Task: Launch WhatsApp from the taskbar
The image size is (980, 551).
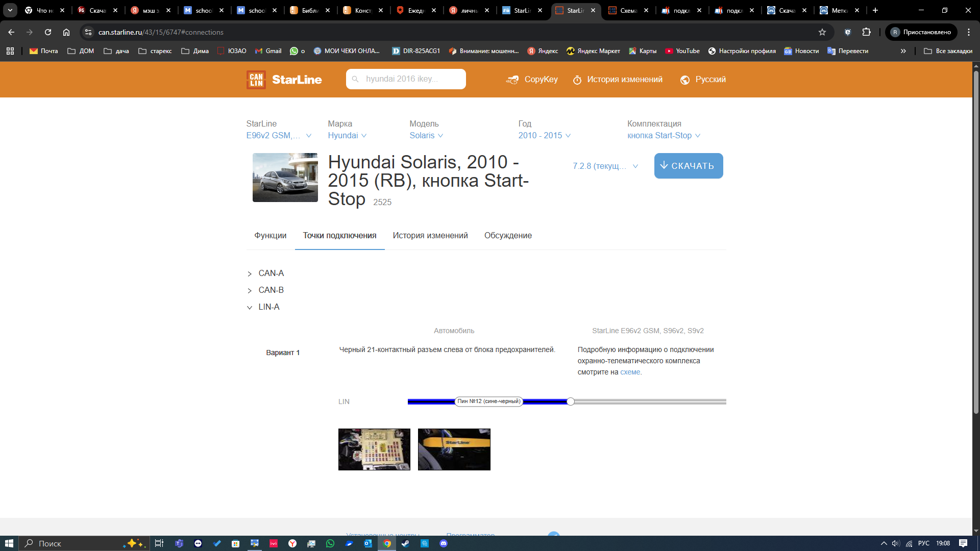Action: point(330,543)
